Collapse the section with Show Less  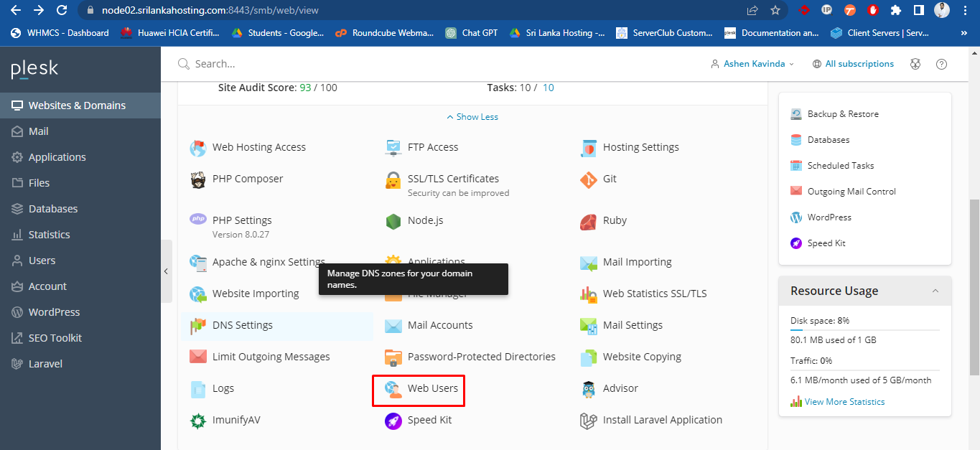[x=472, y=117]
